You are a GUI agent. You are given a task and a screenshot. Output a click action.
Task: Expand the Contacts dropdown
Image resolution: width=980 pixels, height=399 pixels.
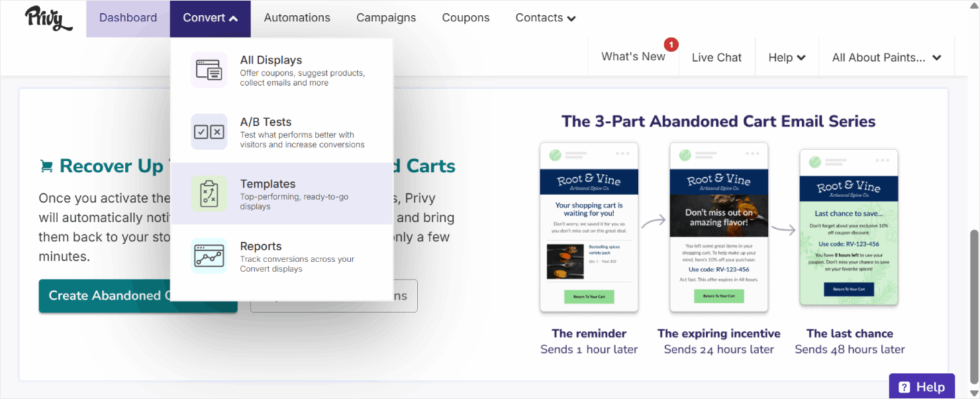545,18
